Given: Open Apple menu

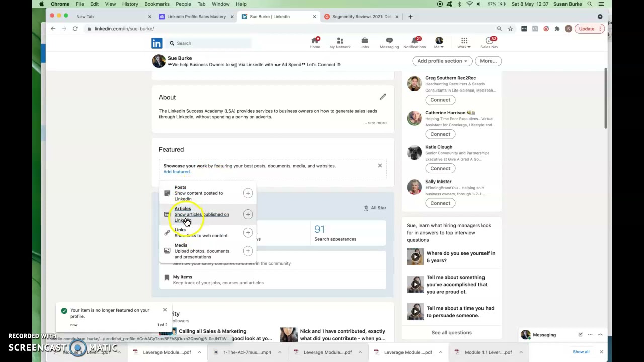Looking at the screenshot, I should 42,4.
